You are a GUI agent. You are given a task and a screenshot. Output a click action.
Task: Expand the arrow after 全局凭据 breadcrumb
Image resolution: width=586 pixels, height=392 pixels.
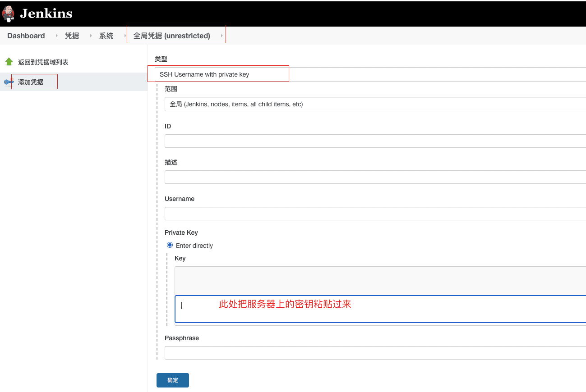pyautogui.click(x=221, y=36)
